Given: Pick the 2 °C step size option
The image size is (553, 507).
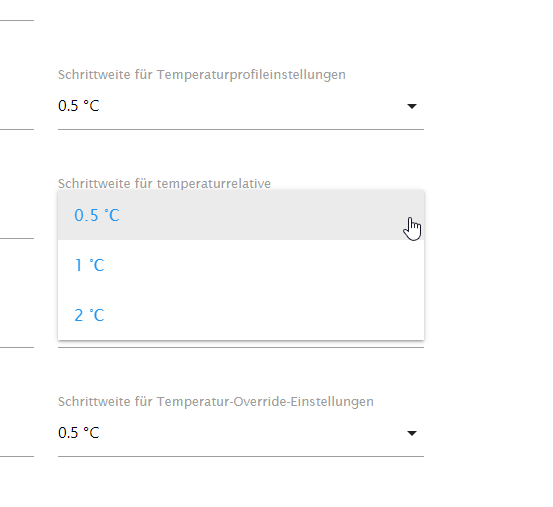Looking at the screenshot, I should pos(241,315).
